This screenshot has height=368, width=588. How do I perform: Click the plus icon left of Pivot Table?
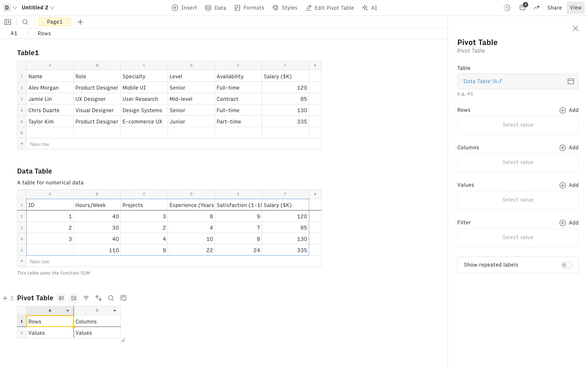(5, 298)
